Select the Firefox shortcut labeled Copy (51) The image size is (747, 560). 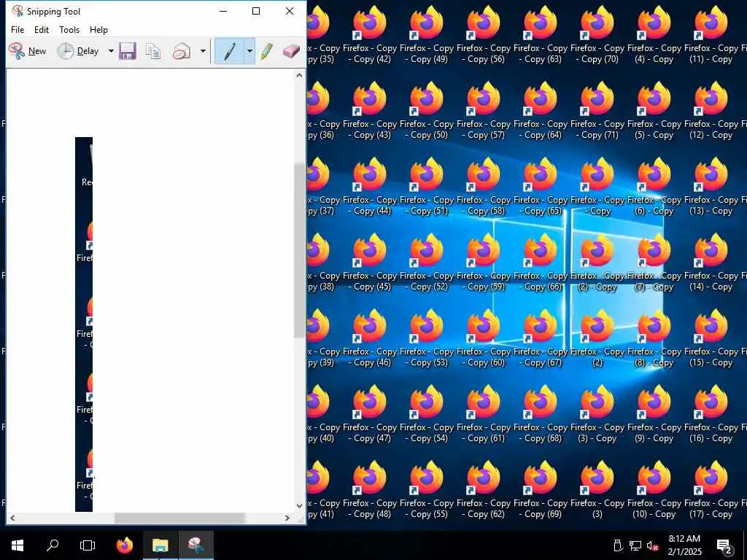click(x=426, y=186)
